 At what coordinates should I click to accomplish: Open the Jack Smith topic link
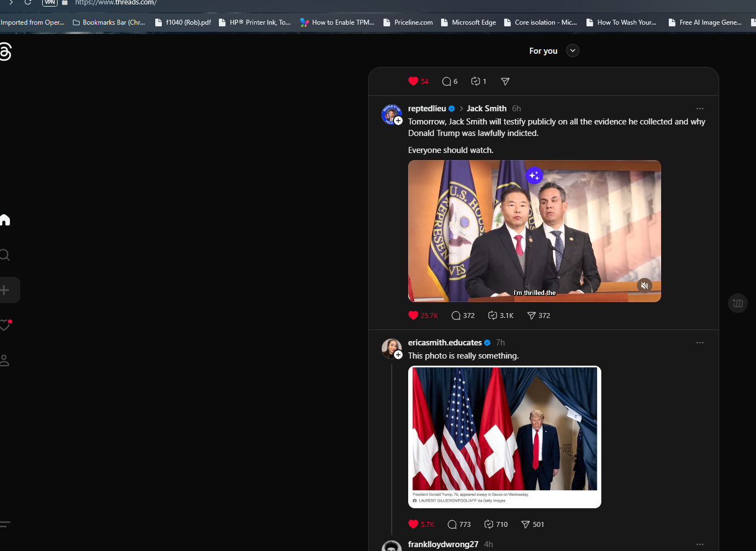point(486,109)
